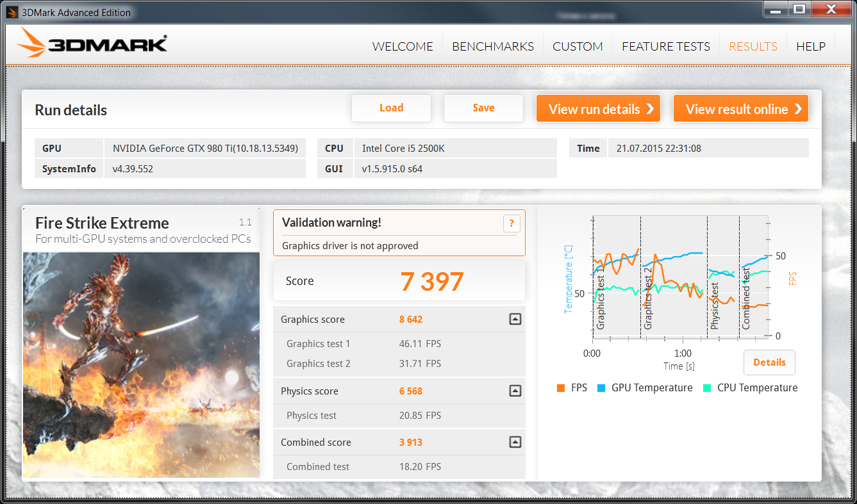Screen dimensions: 857x504
Task: Click the FPS legend label
Action: coord(579,387)
